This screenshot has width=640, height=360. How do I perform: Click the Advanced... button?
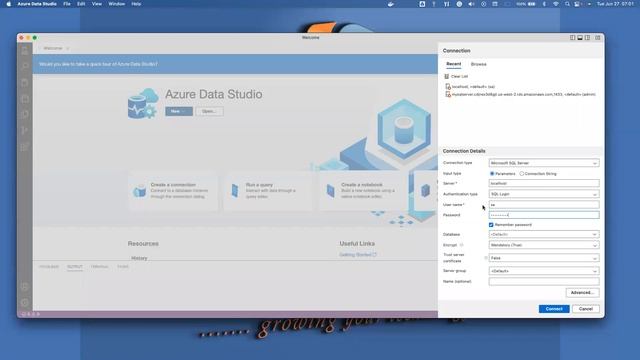click(582, 293)
